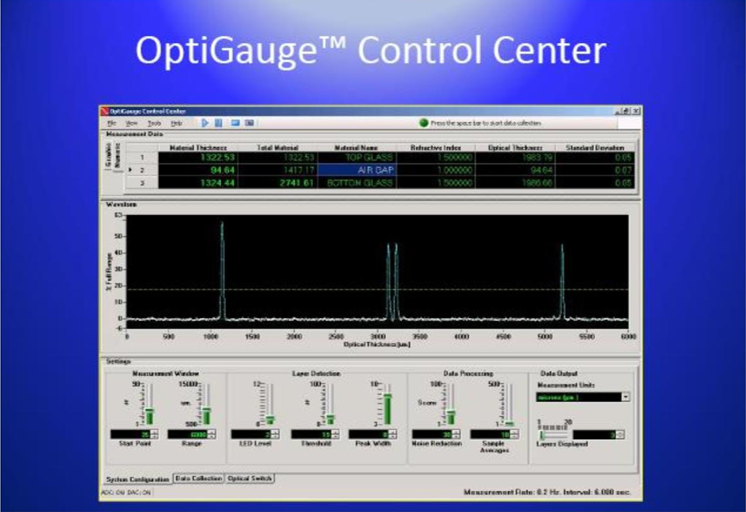Select row 2 header in the measurement table
Viewport: 746px width, 512px height.
(142, 170)
